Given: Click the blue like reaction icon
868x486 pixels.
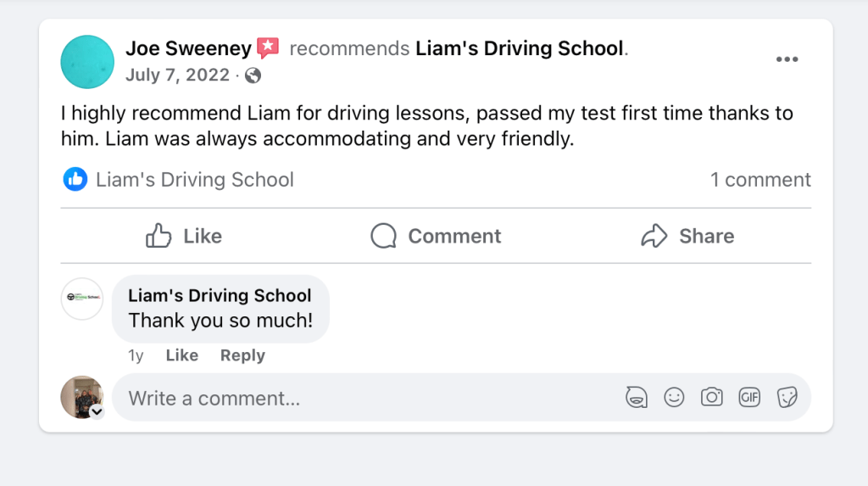Looking at the screenshot, I should 75,179.
